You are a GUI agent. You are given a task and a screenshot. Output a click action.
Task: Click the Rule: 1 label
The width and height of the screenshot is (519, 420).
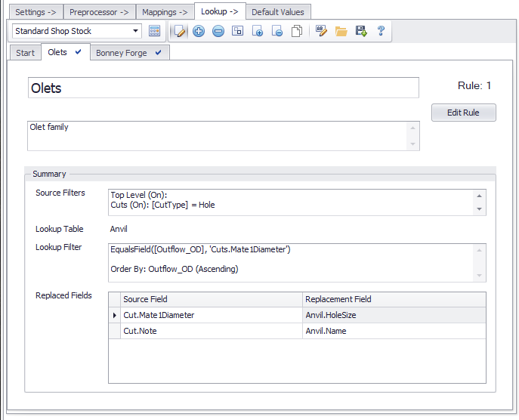[x=474, y=85]
